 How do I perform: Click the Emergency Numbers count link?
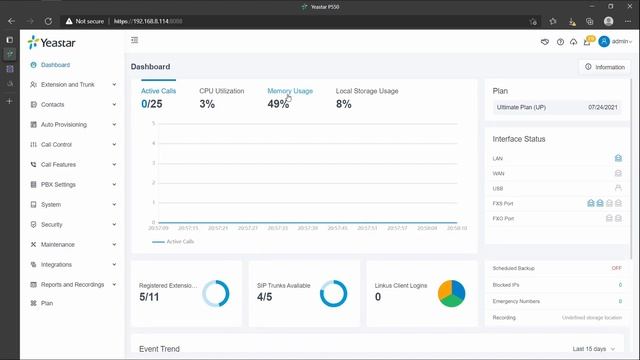click(620, 301)
